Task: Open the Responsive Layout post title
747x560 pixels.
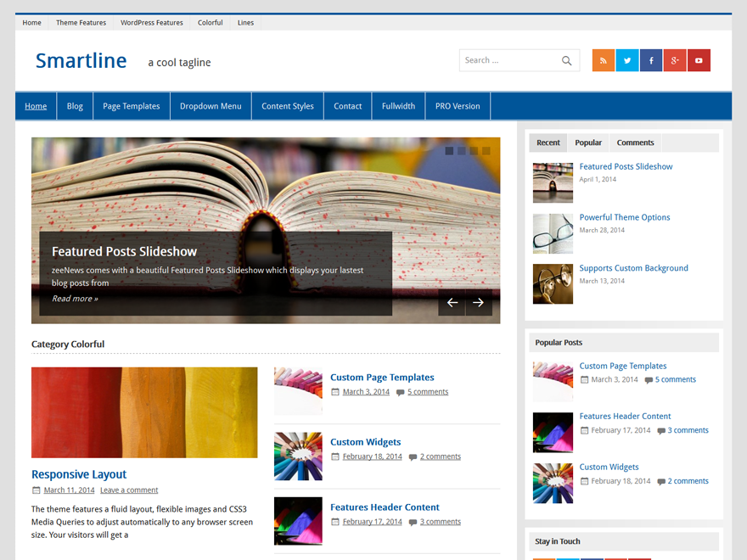Action: pyautogui.click(x=79, y=474)
